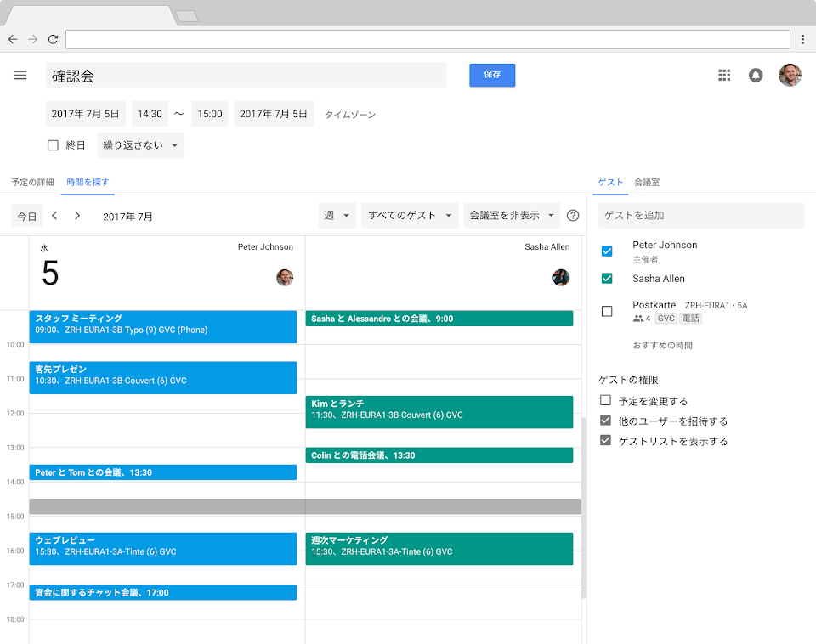
Task: Switch to the 会議室 tab
Action: pos(647,182)
